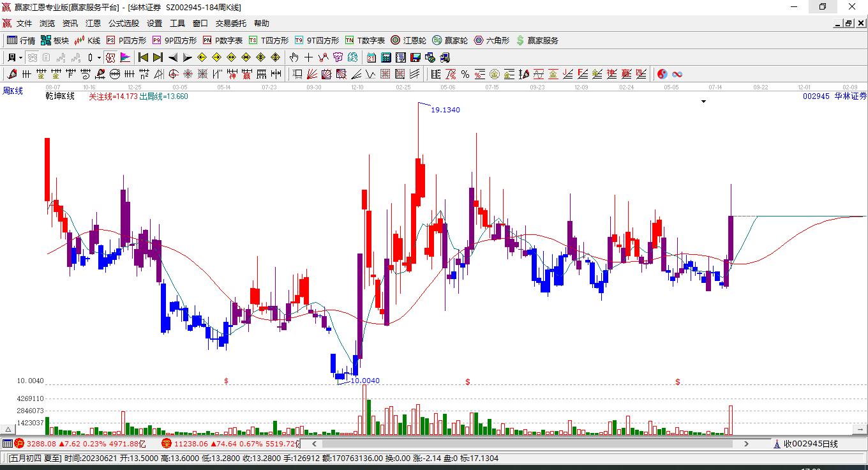Screen dimensions: 868x470
Task: Click the 19.1340 high price label
Action: click(x=445, y=110)
